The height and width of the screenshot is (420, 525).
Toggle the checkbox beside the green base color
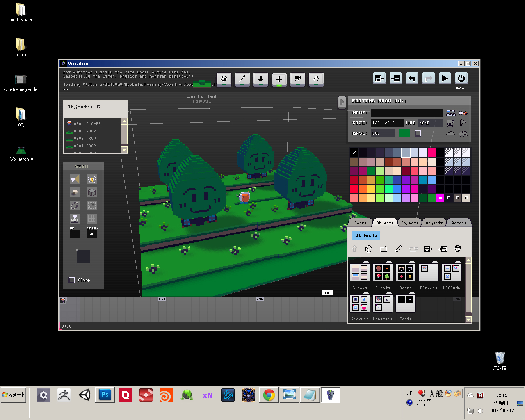418,133
